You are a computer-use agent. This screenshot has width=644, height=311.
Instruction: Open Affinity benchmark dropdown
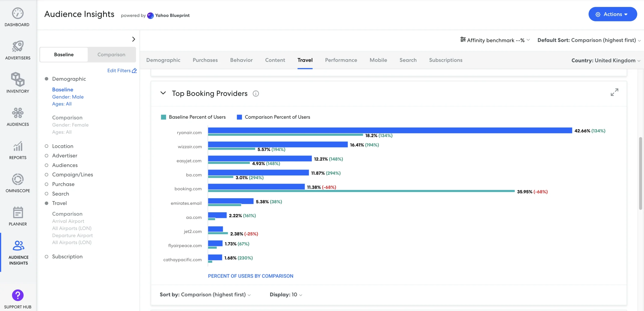[x=495, y=40]
